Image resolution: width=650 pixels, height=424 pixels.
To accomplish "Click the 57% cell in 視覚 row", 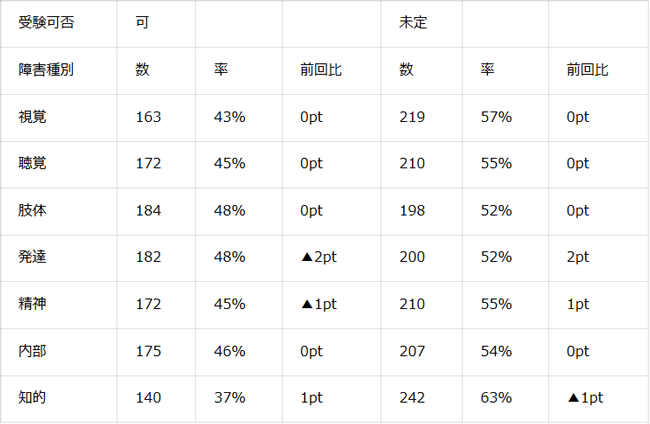I will coord(496,117).
